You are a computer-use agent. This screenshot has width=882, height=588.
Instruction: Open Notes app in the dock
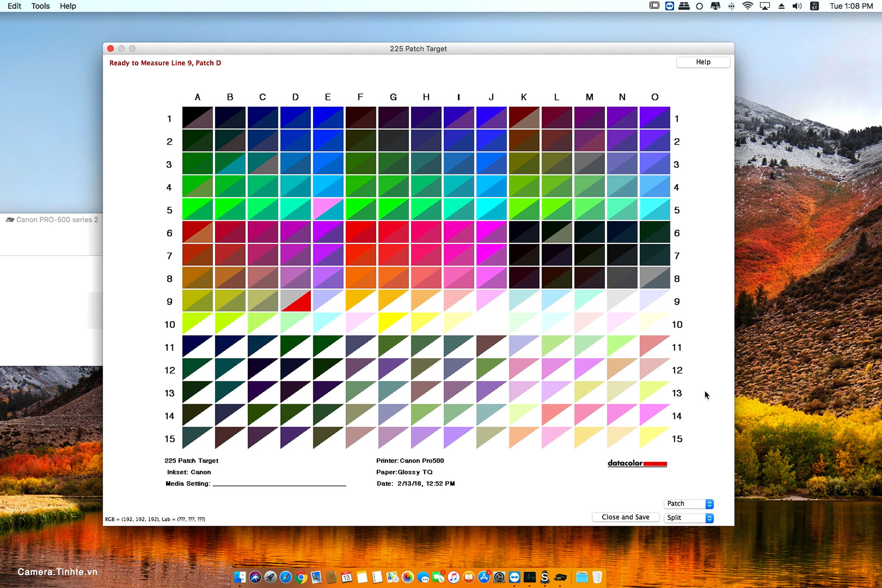click(x=362, y=577)
